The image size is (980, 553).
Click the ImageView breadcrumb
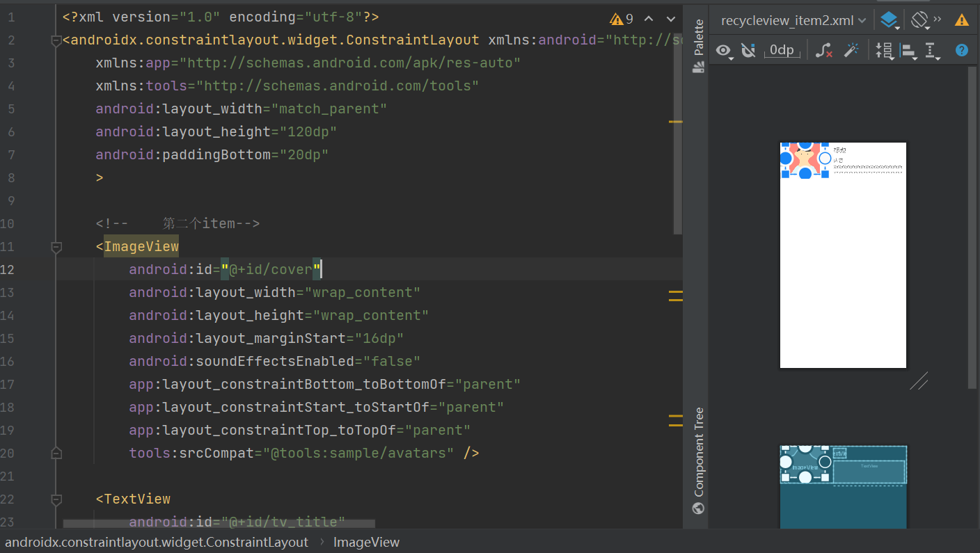pos(366,542)
